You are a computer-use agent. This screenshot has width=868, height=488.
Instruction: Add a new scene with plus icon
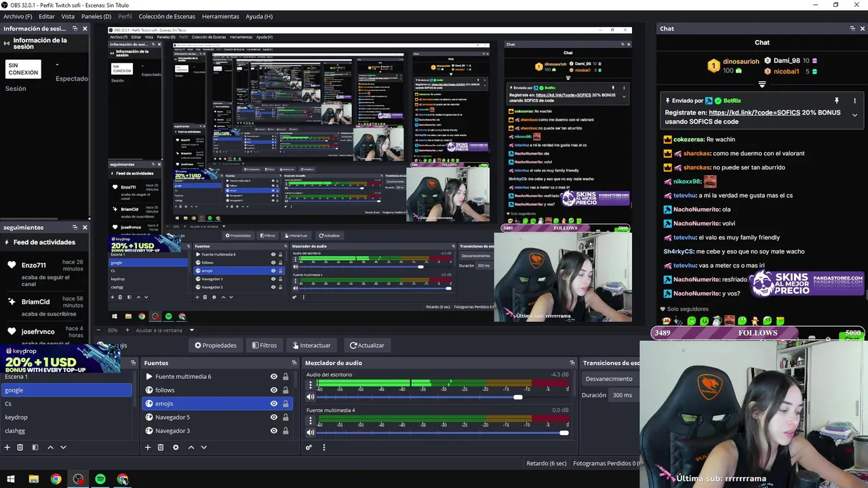(x=7, y=447)
